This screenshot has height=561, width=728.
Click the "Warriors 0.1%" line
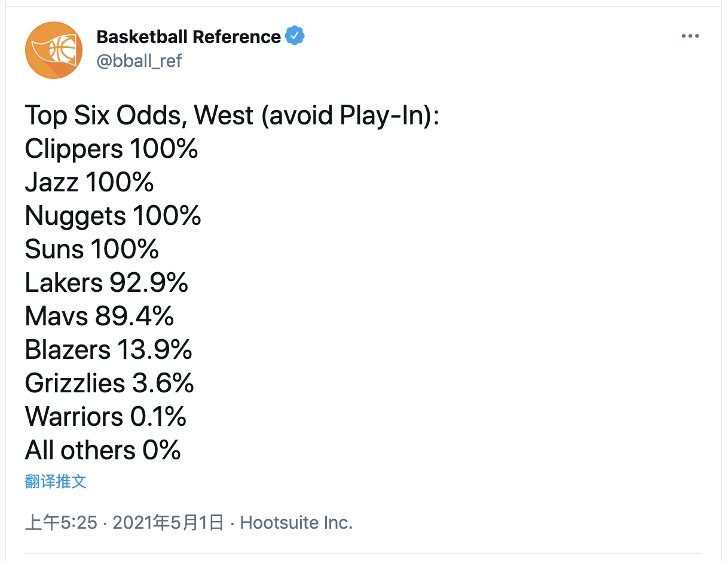click(106, 417)
